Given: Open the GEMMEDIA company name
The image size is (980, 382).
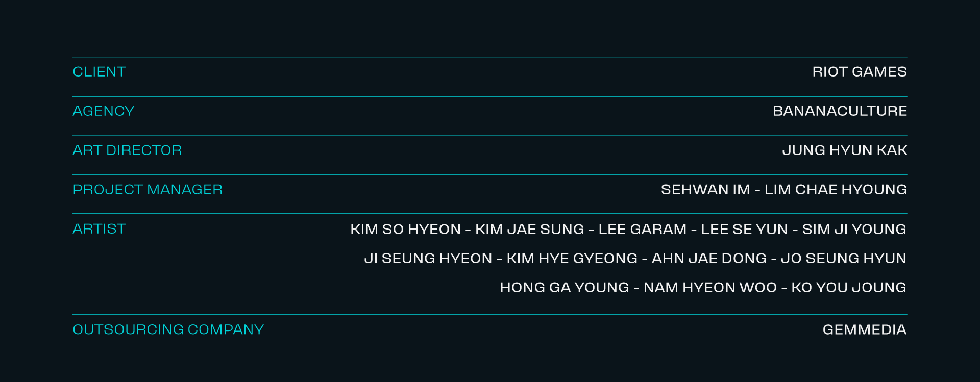Looking at the screenshot, I should coord(865,330).
